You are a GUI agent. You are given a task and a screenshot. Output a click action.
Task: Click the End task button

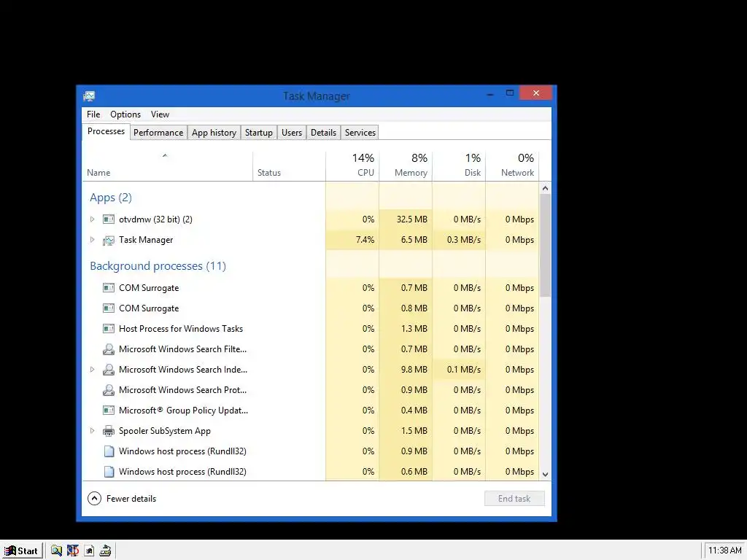pos(514,499)
